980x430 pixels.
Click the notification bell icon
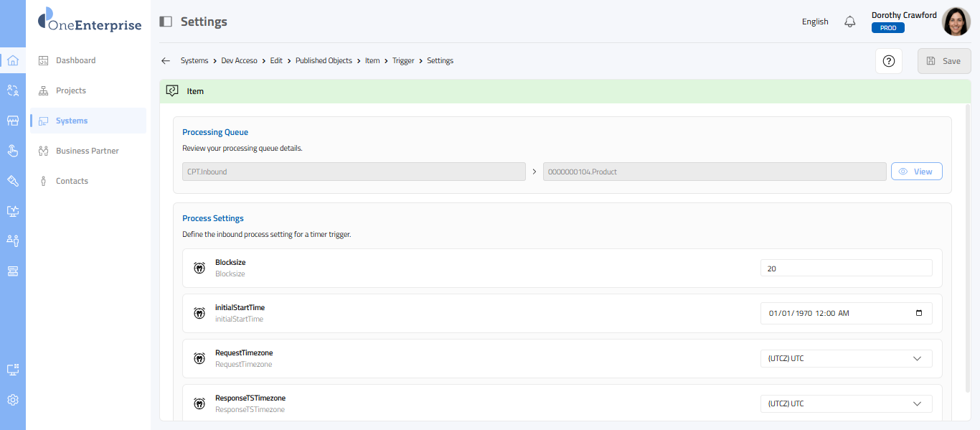[850, 22]
